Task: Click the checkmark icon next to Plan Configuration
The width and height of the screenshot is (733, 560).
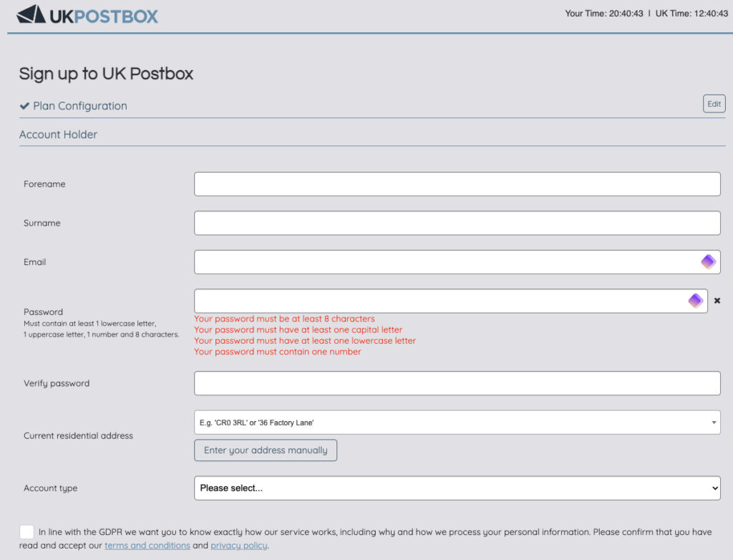Action: (x=24, y=106)
